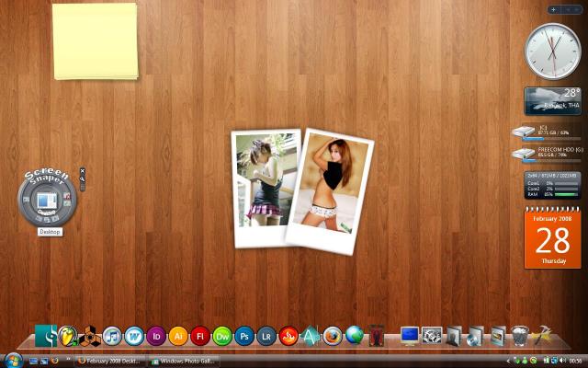Click the Screen Snaper drag handle grip
Screen dimensions: 588x368
(x=83, y=187)
